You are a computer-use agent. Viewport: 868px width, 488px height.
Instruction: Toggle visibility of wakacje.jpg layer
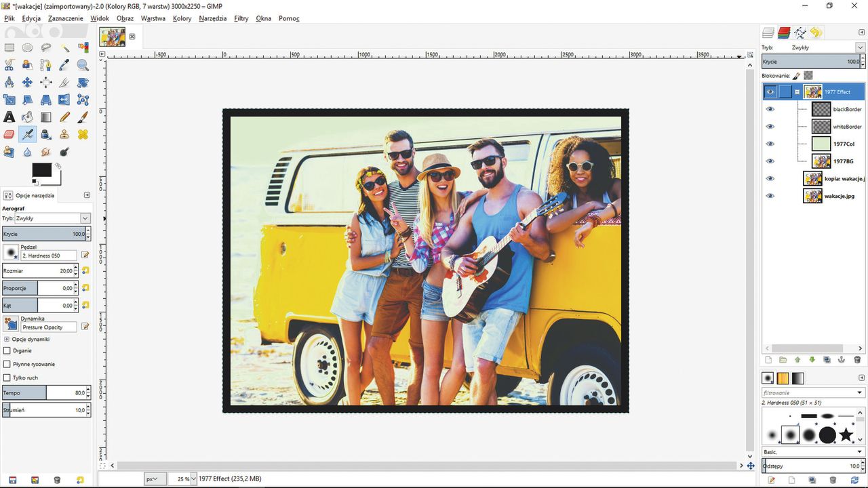point(770,196)
